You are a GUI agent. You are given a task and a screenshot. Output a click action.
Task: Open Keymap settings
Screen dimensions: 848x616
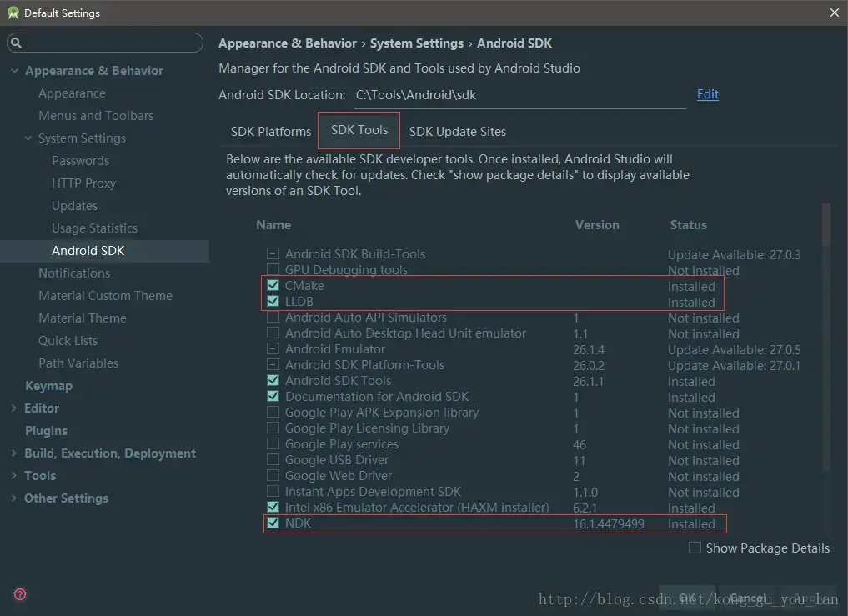click(48, 386)
